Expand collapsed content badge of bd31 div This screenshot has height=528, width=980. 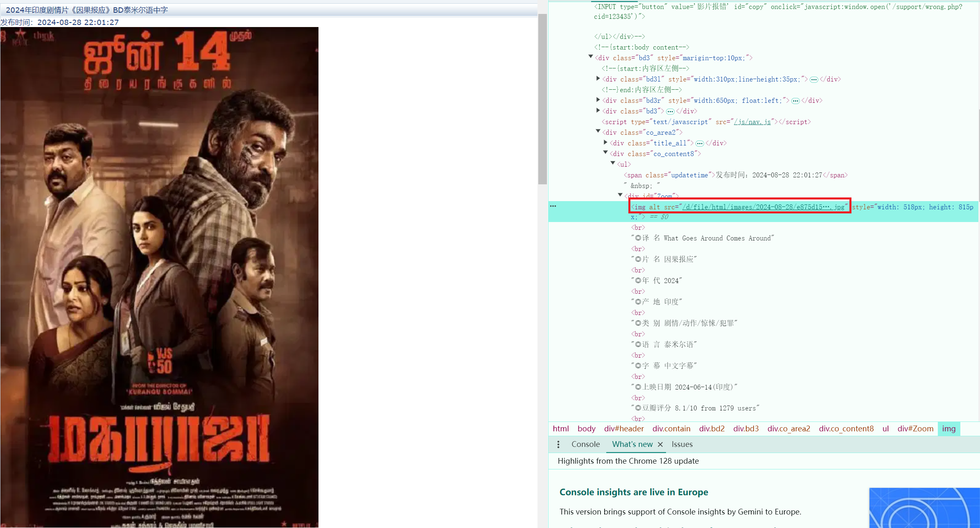(814, 79)
